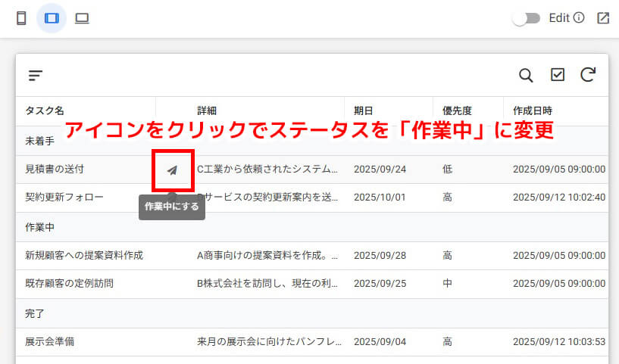The width and height of the screenshot is (619, 364).
Task: Toggle the Edit switch
Action: [x=526, y=18]
